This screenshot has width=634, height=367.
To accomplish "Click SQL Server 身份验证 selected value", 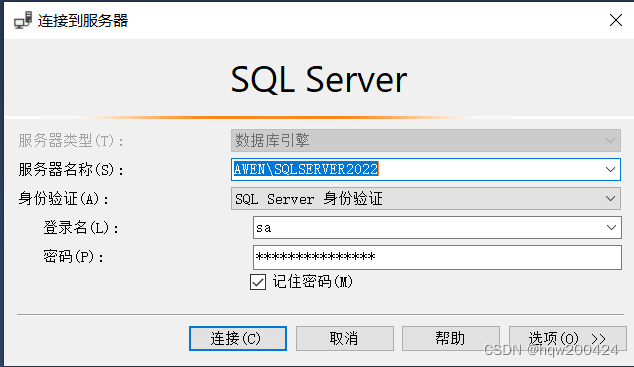I will [x=309, y=199].
